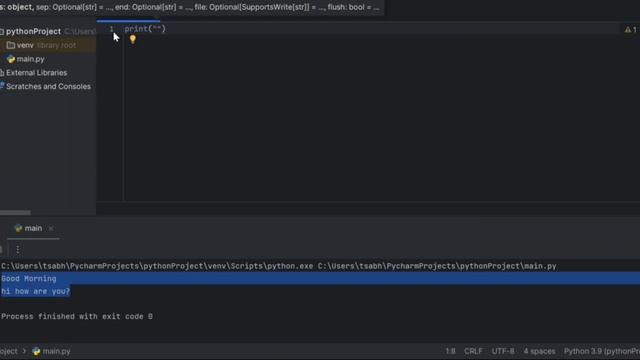Open main.py in the project tree

tap(31, 59)
